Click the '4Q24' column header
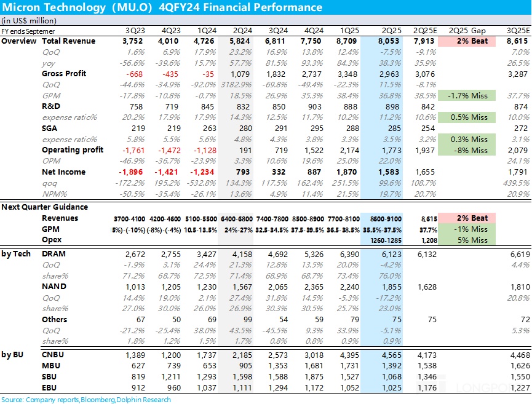 pyautogui.click(x=314, y=31)
